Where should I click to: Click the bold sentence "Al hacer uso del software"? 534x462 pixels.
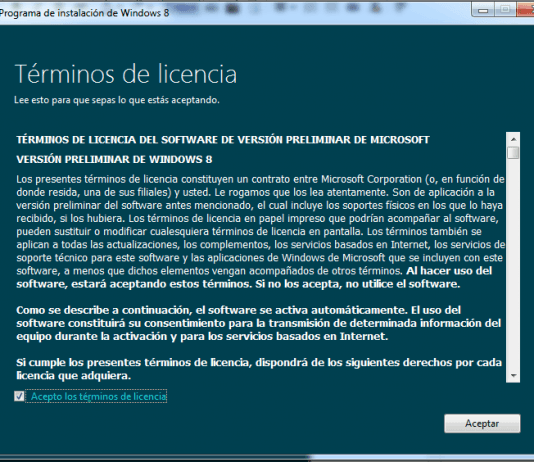(x=254, y=277)
